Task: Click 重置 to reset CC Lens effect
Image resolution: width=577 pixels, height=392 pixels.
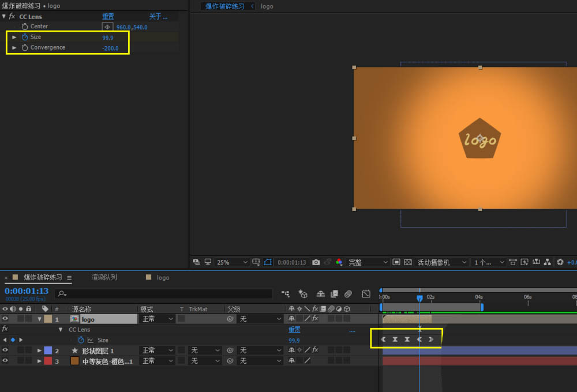Action: [108, 17]
